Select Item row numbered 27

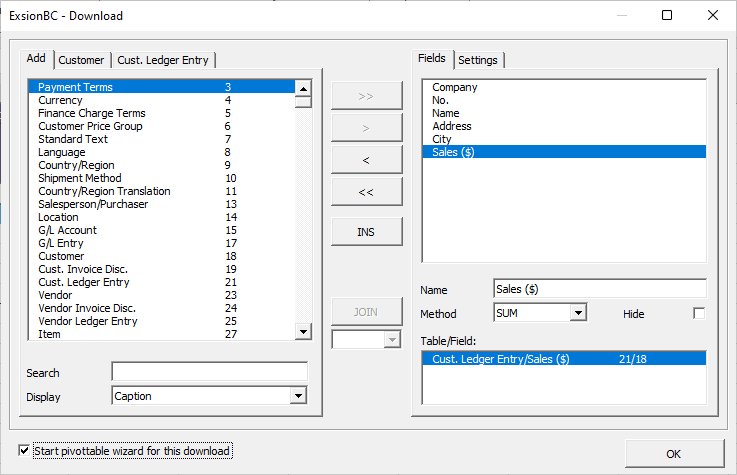(x=162, y=334)
